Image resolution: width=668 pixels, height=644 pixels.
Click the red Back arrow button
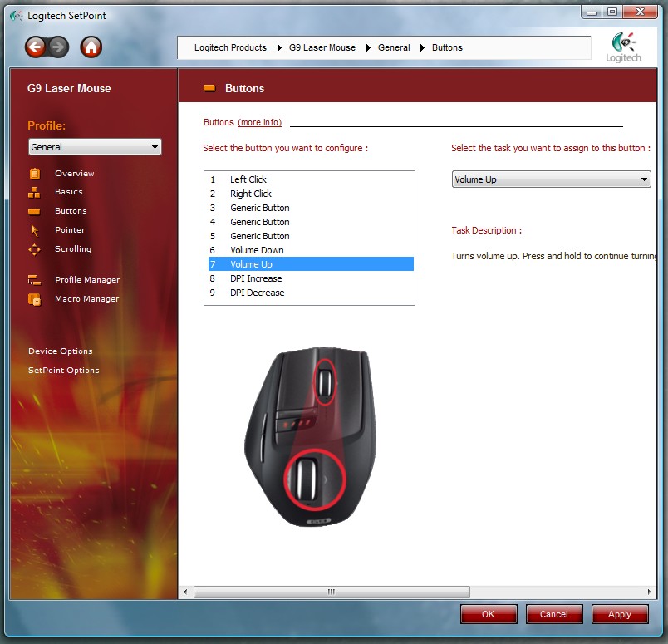pos(36,47)
